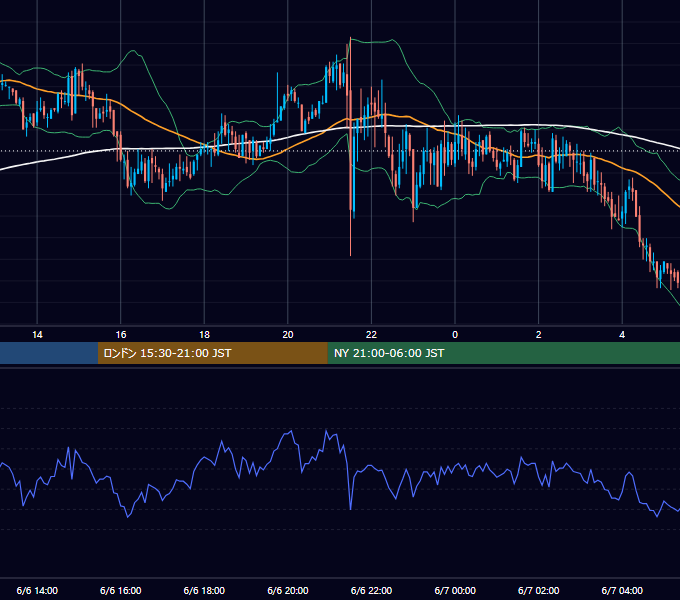Click the 6/6 22:00 label on oscillator axis
680x600 pixels.
(x=371, y=590)
